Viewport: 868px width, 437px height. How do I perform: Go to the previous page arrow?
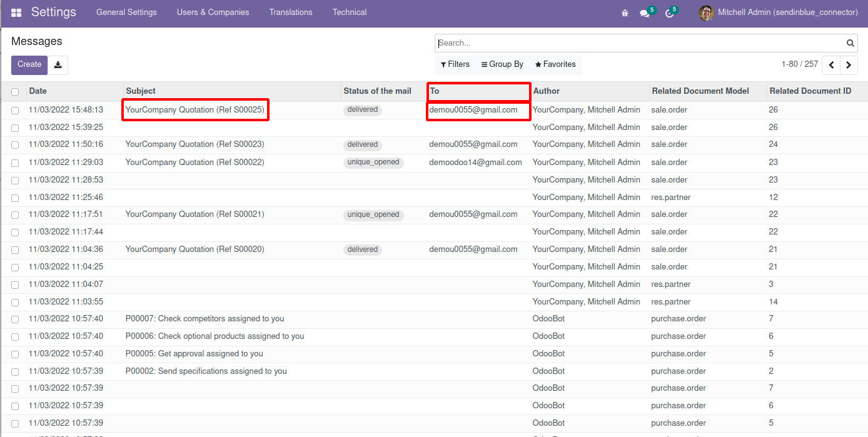point(831,65)
